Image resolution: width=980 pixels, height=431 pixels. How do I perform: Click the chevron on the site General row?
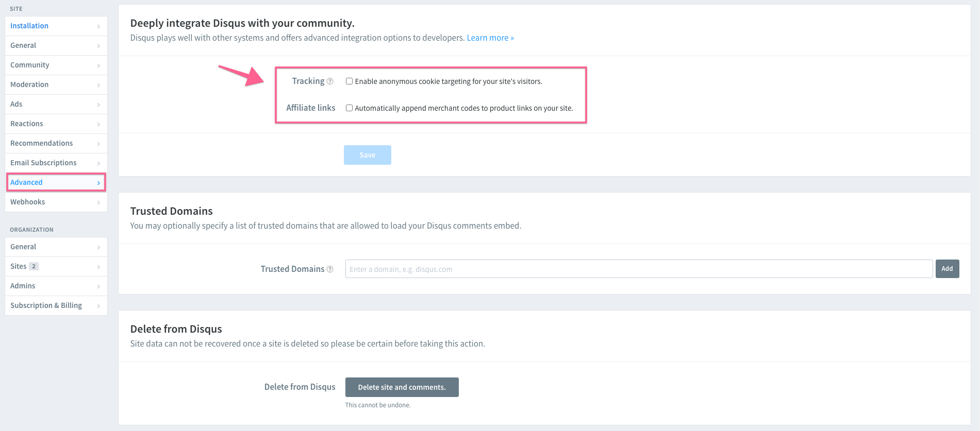(98, 46)
